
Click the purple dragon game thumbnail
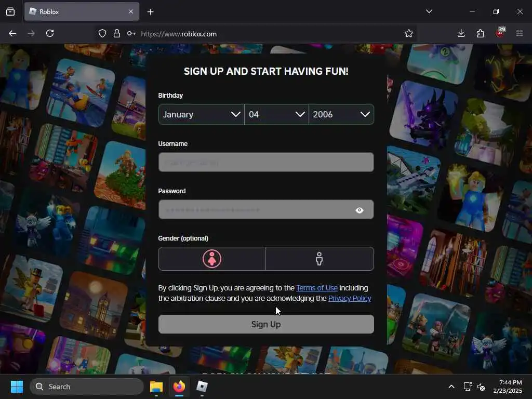tap(423, 115)
